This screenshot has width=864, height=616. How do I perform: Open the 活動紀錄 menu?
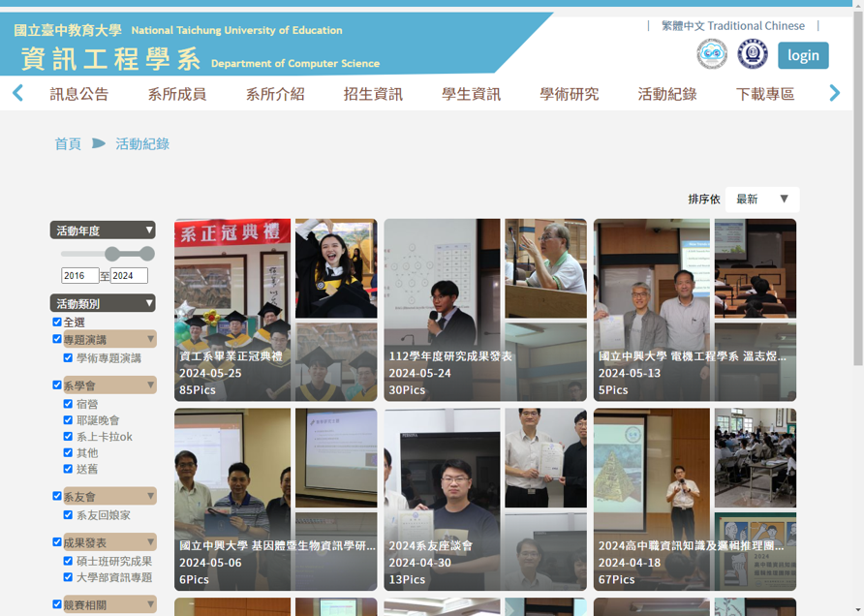pos(667,94)
